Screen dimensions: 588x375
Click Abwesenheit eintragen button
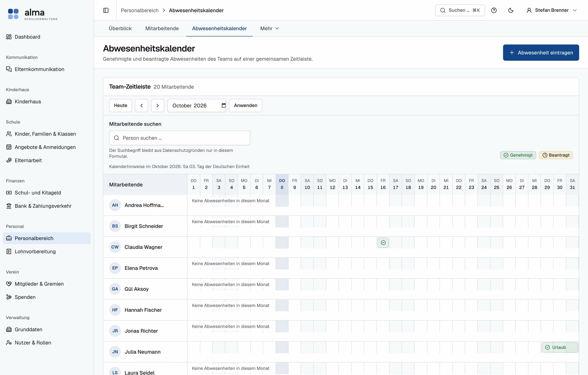pyautogui.click(x=541, y=53)
